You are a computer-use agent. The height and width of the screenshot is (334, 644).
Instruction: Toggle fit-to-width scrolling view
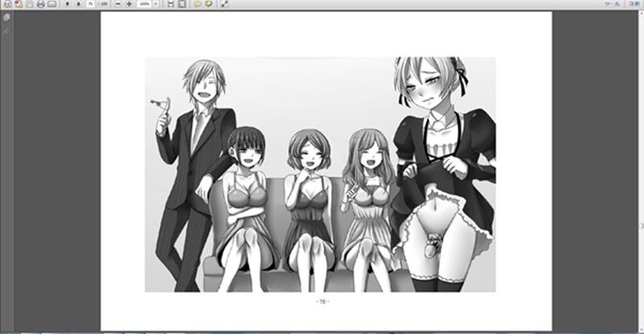tap(171, 4)
